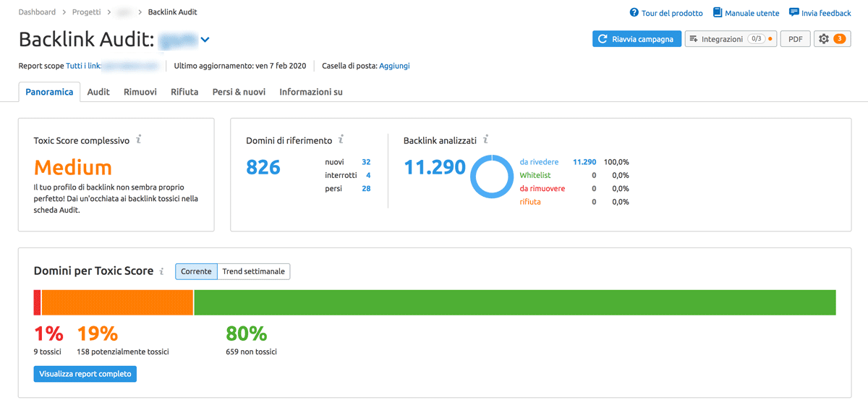Expand the project dropdown arrow beside Backlink Audit
Viewport: 868px width, 408px height.
[205, 40]
